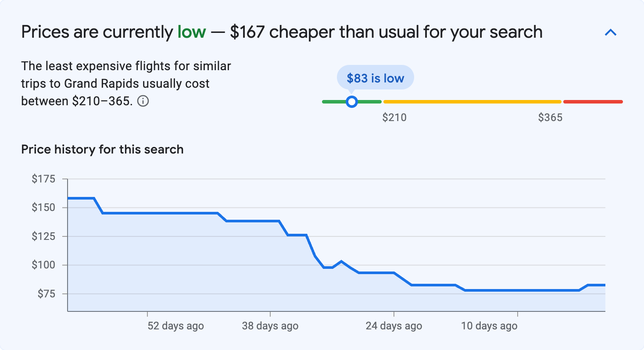This screenshot has height=350, width=644.
Task: Select the '24 days ago' axis label
Action: [394, 326]
